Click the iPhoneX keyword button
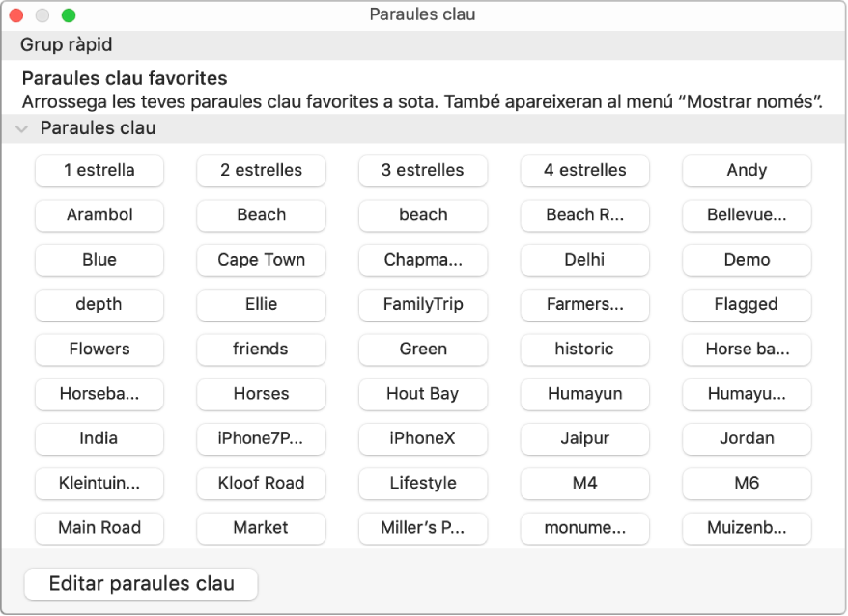This screenshot has height=616, width=848. pyautogui.click(x=423, y=438)
